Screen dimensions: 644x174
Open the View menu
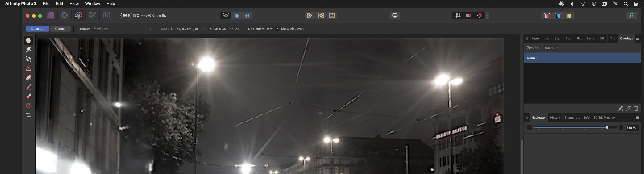[x=74, y=4]
